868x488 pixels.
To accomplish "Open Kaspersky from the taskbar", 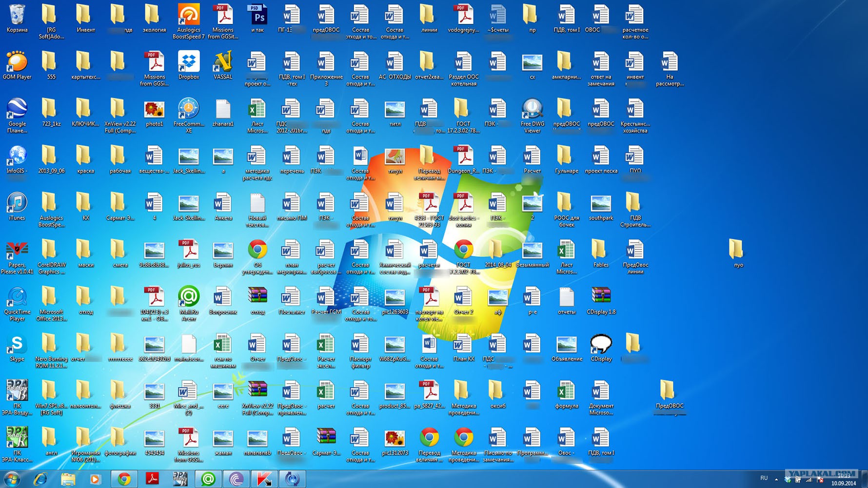I will click(264, 479).
